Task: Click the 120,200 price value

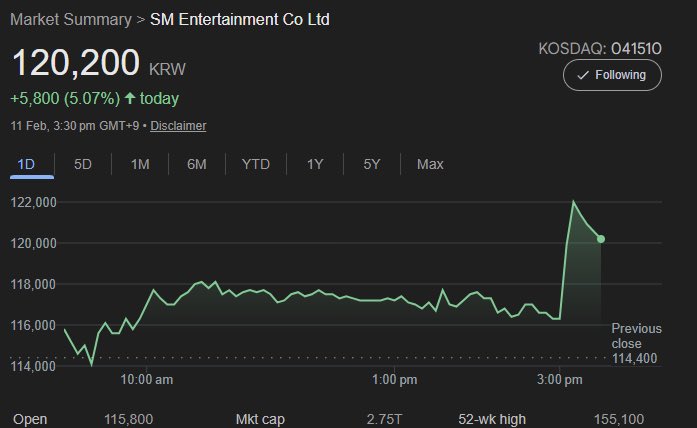Action: (76, 63)
